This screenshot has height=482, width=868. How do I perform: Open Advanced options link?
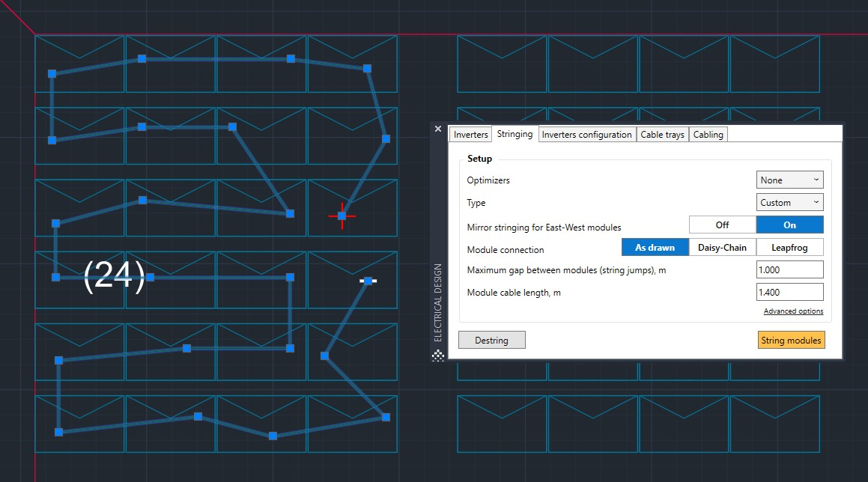pos(793,311)
